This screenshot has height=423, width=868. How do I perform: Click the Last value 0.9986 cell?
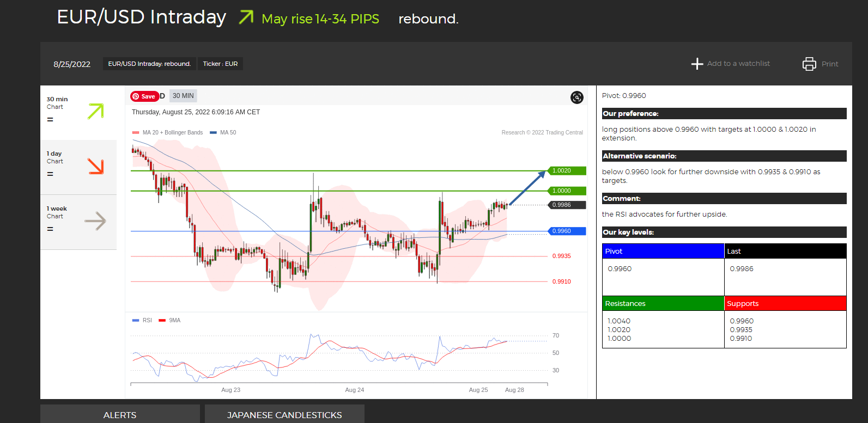pyautogui.click(x=785, y=277)
